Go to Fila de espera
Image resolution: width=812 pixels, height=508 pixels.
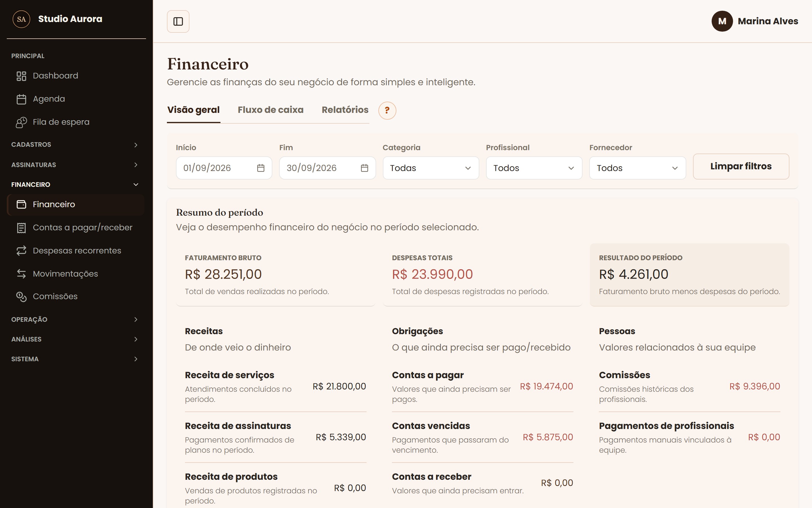pos(76,122)
